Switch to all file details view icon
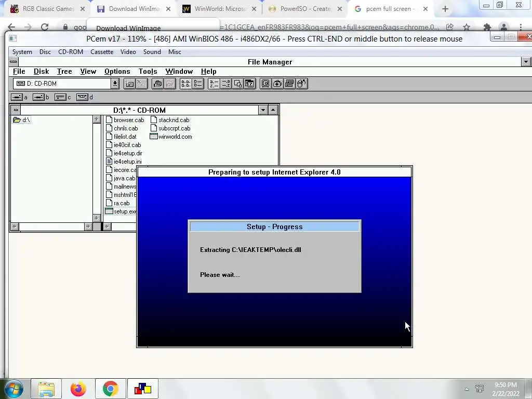This screenshot has height=399, width=532. pos(198,84)
